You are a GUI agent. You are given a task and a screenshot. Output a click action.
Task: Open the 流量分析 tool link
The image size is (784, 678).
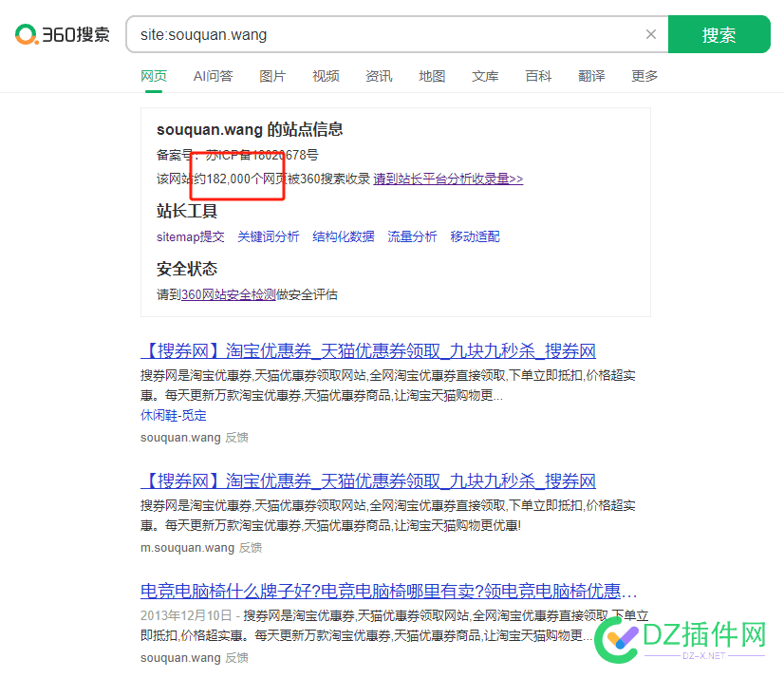click(412, 236)
